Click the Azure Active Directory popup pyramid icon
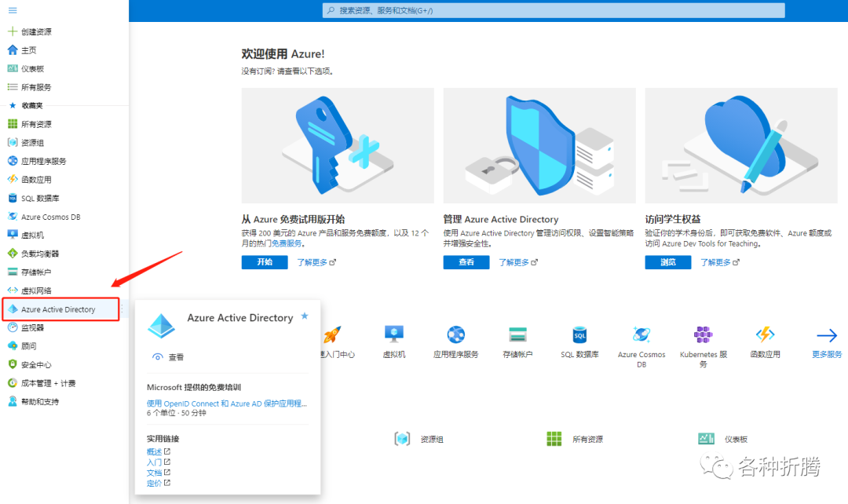Image resolution: width=848 pixels, height=504 pixels. 161,326
